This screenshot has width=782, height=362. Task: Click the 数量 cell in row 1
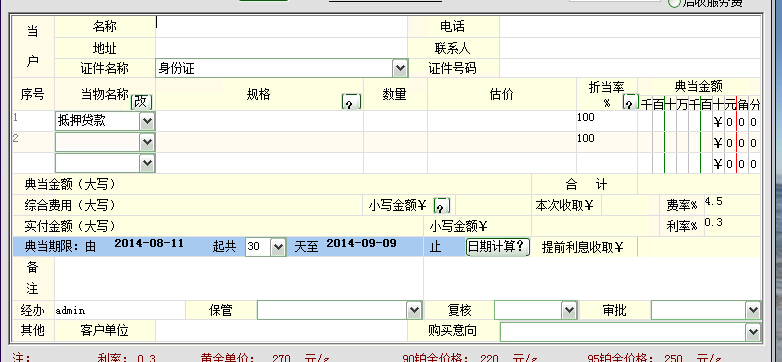click(x=395, y=121)
